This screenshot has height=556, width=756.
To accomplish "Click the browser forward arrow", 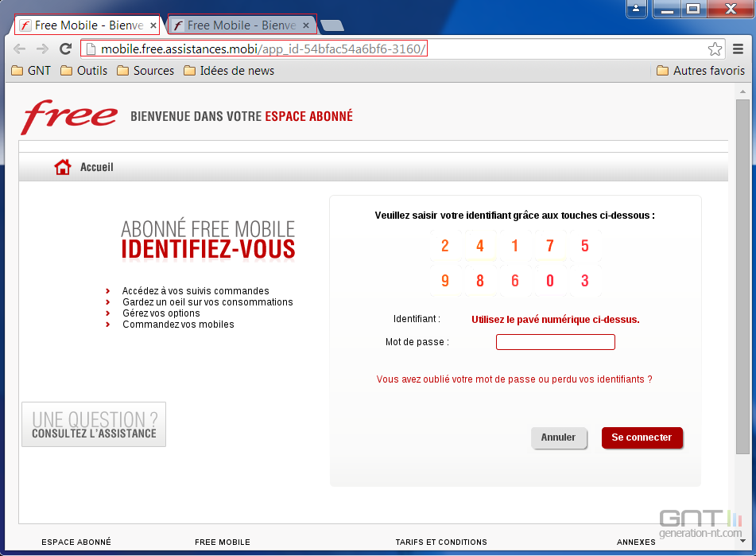I will 42,49.
